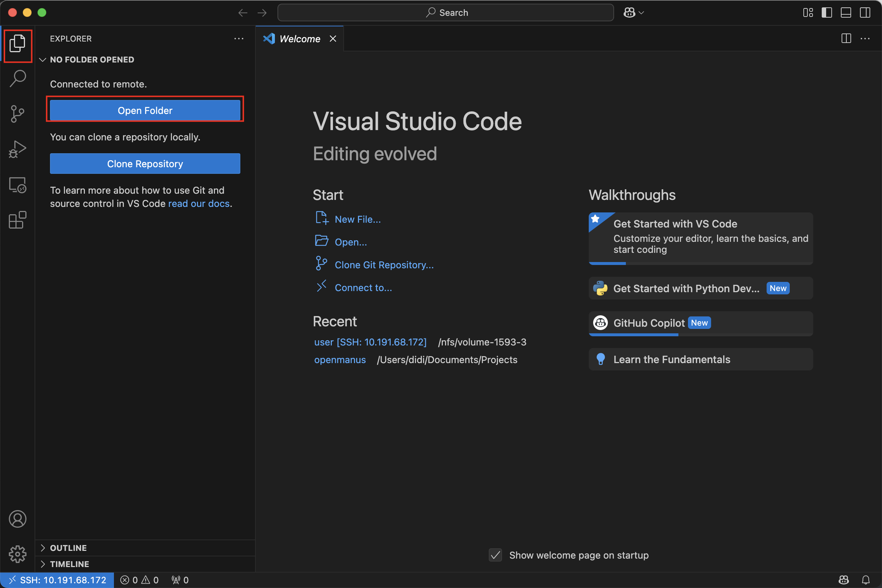Open the Copilot dropdown arrow in title bar
This screenshot has height=588, width=882.
coord(641,13)
